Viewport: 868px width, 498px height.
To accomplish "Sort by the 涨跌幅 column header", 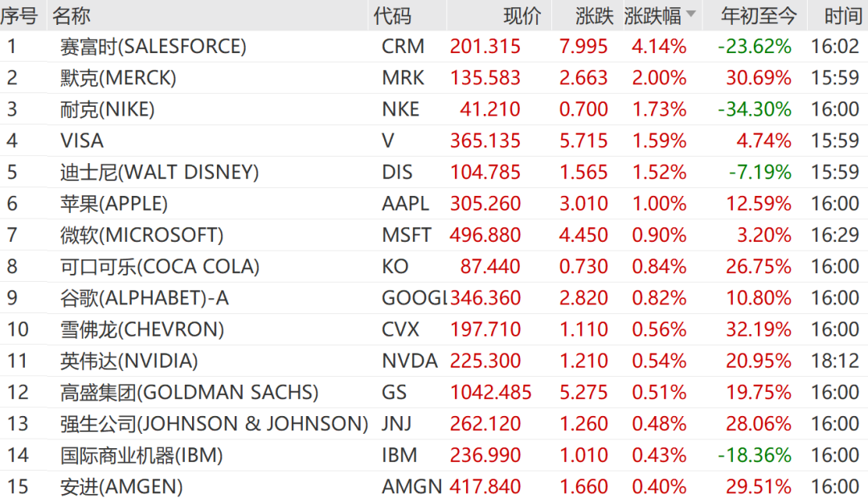I will click(653, 16).
